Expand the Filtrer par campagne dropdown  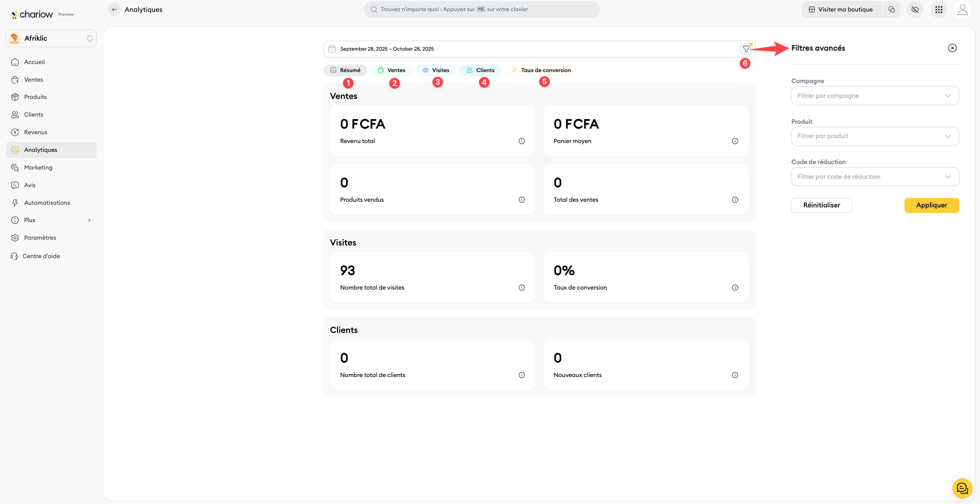click(x=875, y=96)
